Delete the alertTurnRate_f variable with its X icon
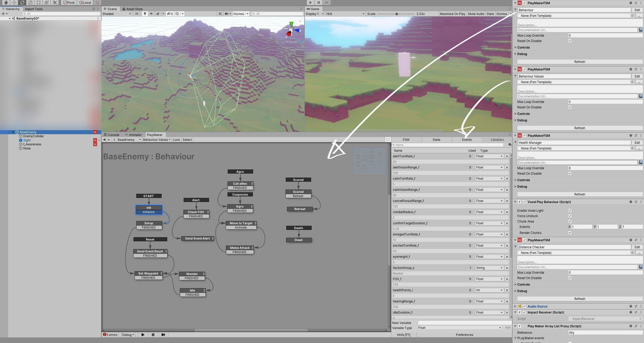Viewport: 644px width, 343px height. pyautogui.click(x=507, y=156)
